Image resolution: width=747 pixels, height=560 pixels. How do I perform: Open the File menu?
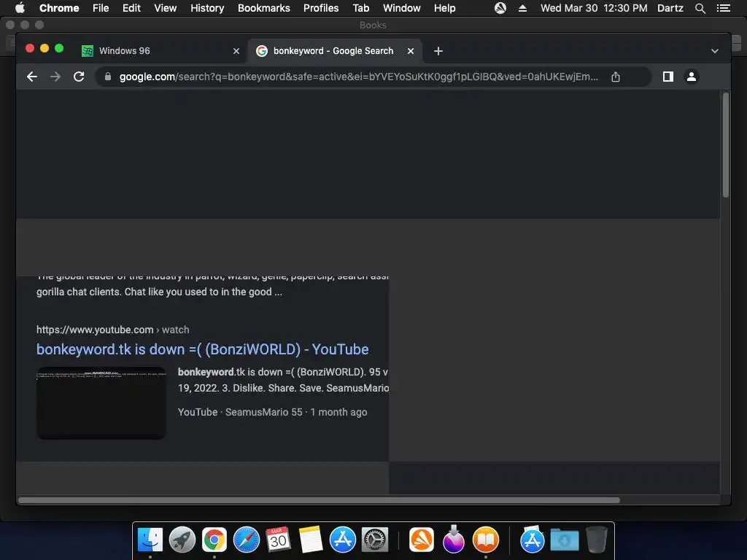[x=101, y=8]
